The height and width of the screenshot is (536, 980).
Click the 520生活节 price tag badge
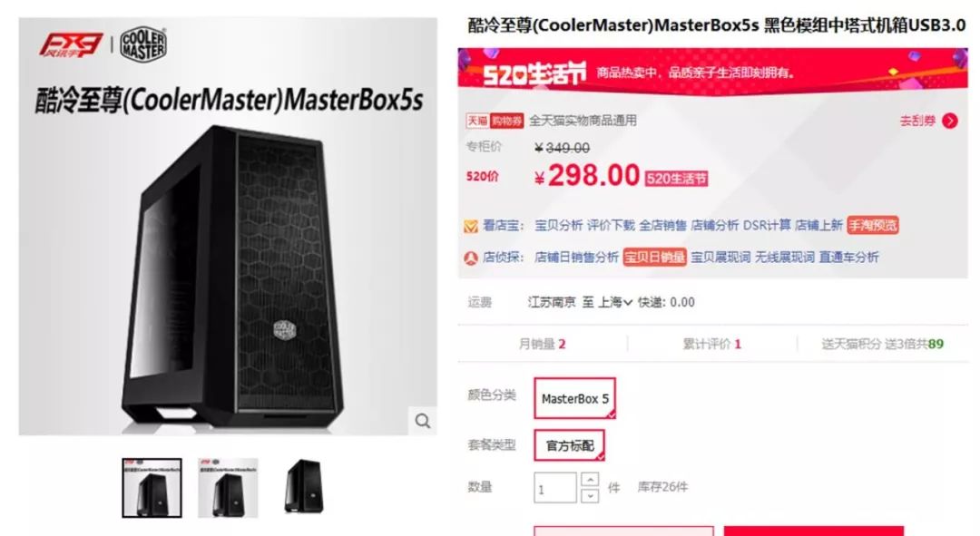coord(676,179)
